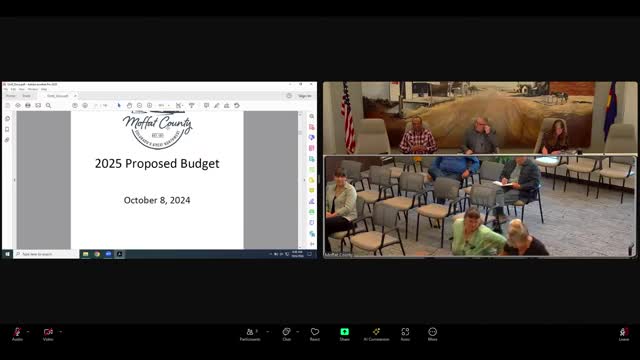Expand the arrow next to Chat
Image resolution: width=640 pixels, height=360 pixels.
pyautogui.click(x=298, y=331)
